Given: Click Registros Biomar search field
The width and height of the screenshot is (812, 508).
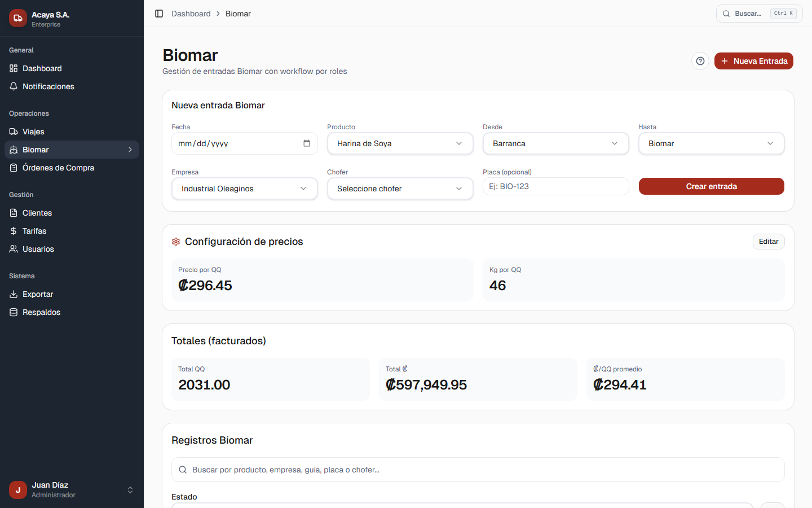Looking at the screenshot, I should (x=478, y=470).
